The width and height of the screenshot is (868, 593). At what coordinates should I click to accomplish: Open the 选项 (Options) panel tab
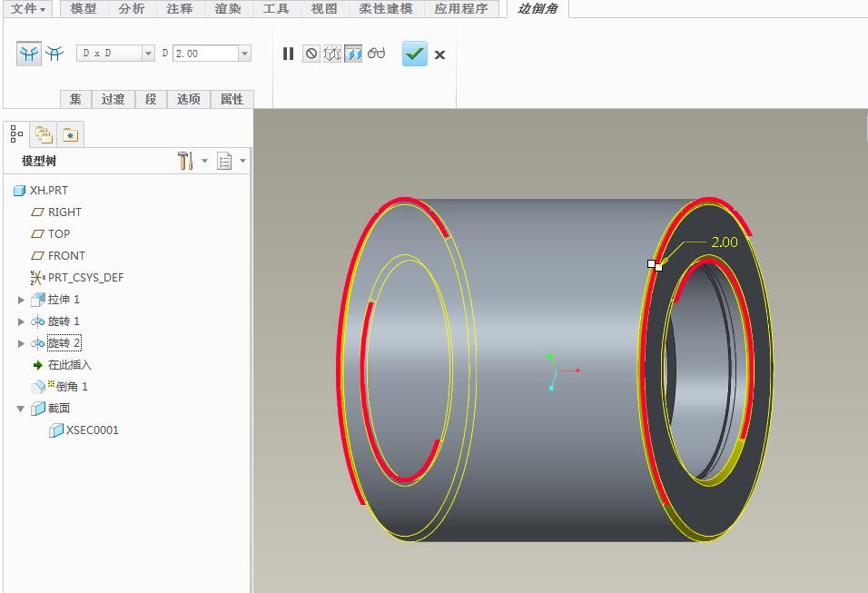click(x=188, y=99)
